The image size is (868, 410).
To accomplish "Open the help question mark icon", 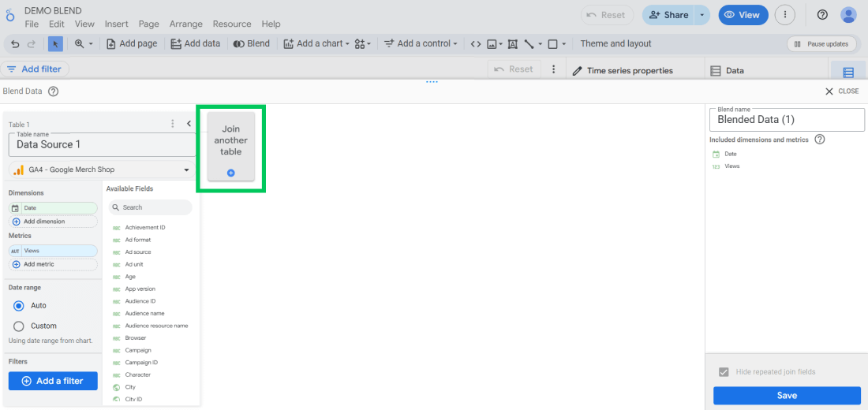I will [822, 15].
